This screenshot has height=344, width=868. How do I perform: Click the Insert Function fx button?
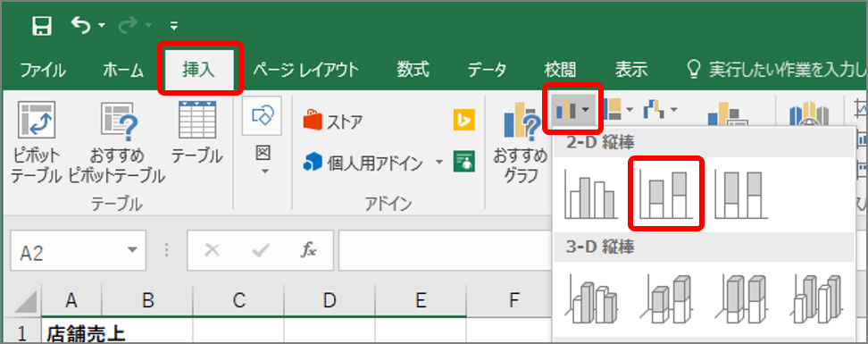coord(307,250)
